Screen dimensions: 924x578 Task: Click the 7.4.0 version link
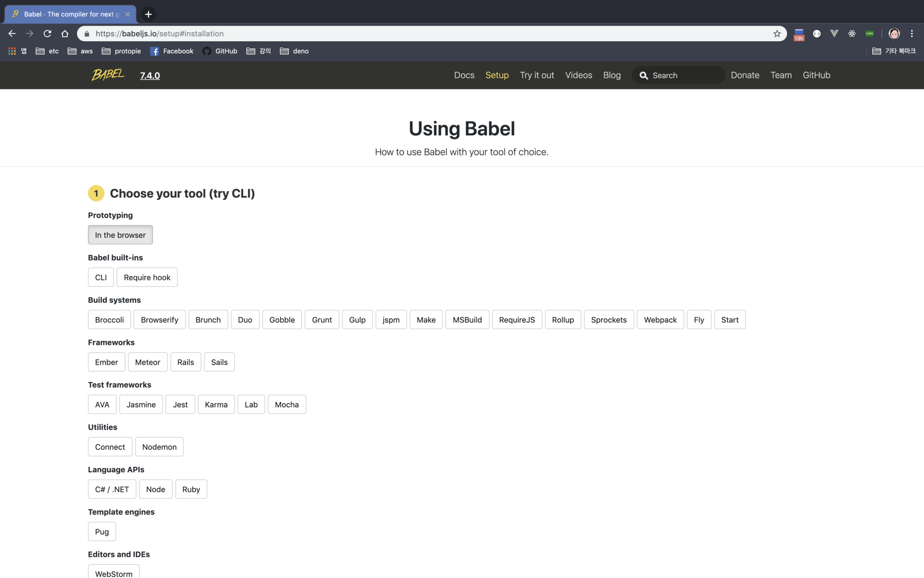(x=150, y=75)
